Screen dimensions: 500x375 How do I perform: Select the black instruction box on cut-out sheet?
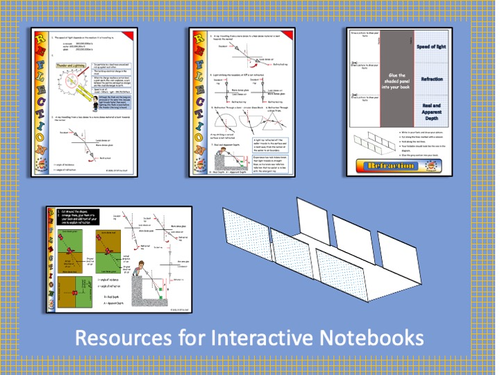(78, 217)
